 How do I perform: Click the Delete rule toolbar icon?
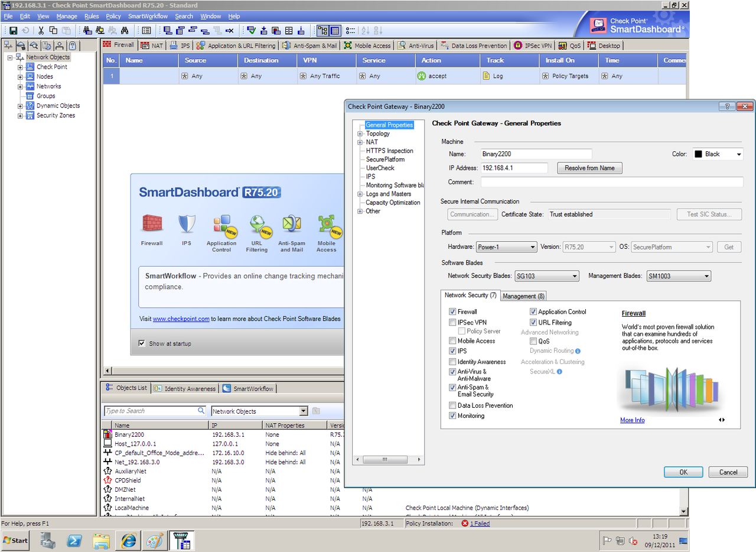230,30
